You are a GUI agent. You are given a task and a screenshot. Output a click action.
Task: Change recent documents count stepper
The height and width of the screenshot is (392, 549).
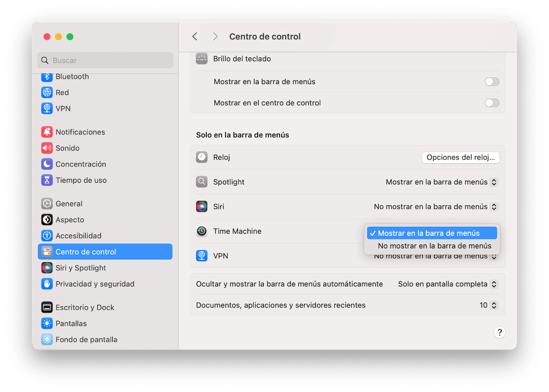point(494,305)
